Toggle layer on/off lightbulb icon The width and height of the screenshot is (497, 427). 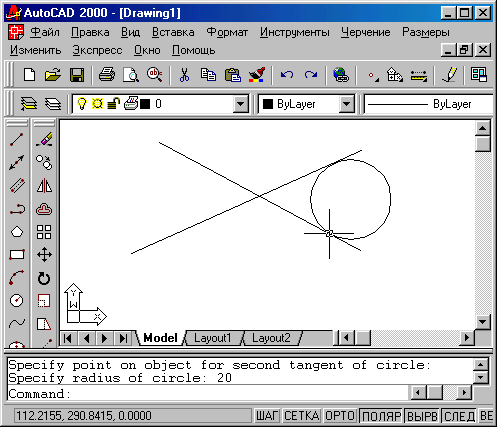click(x=82, y=104)
